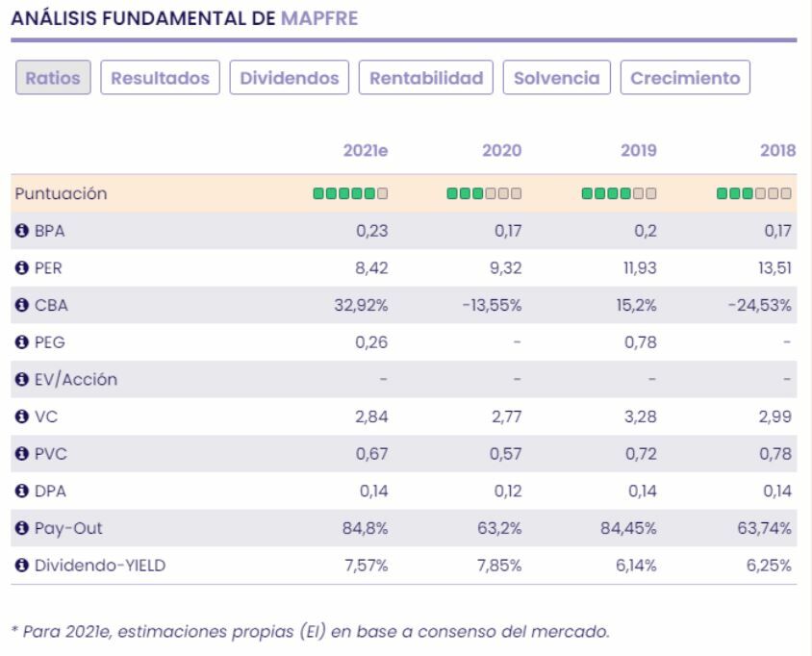The image size is (812, 656).
Task: Switch to the Resultados tab
Action: point(161,78)
